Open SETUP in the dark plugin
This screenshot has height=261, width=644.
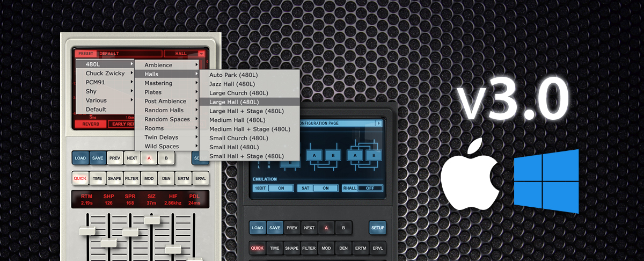(377, 228)
